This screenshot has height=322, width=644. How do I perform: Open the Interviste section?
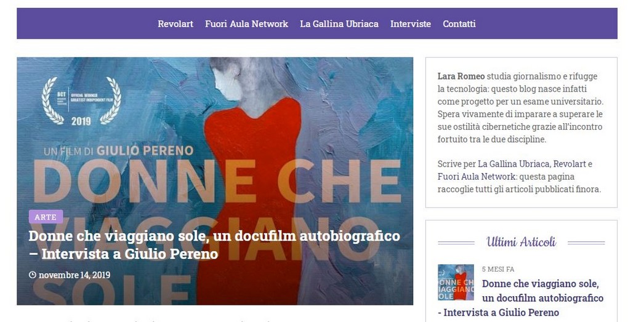[x=411, y=24]
